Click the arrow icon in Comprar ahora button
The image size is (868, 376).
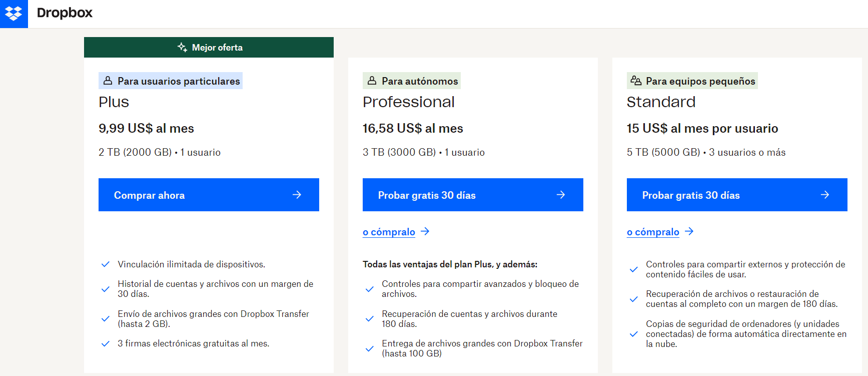297,195
